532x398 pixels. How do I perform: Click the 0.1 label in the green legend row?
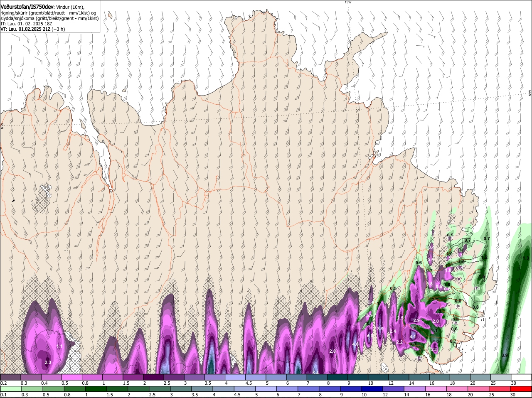point(3,395)
